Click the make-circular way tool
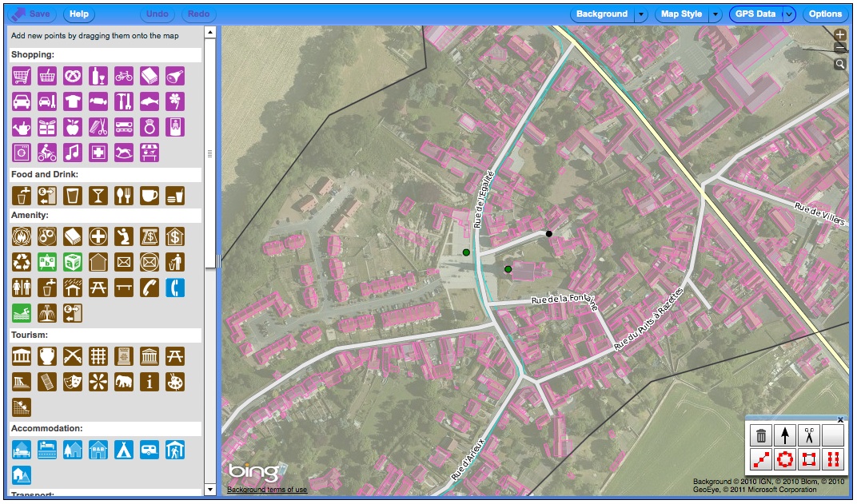Viewport: 857px width, 504px height. tap(785, 459)
